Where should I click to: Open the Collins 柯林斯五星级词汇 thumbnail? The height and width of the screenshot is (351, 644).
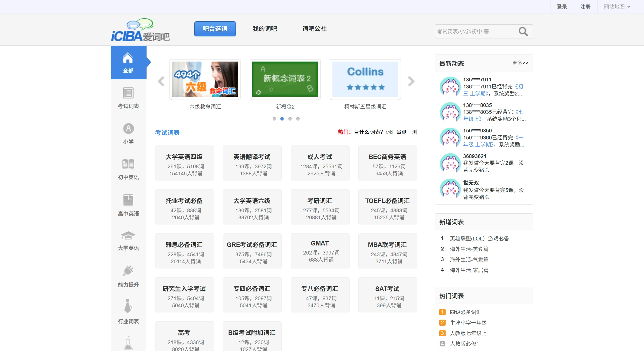(365, 79)
